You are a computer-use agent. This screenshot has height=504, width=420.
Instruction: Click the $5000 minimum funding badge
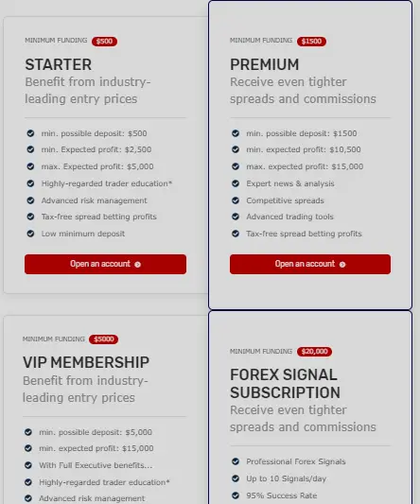click(x=103, y=339)
